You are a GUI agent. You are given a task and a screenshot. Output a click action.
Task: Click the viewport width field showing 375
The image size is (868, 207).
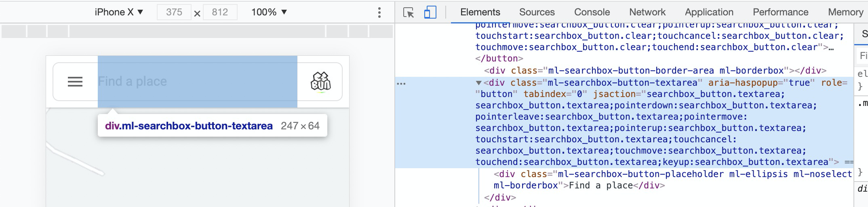174,12
